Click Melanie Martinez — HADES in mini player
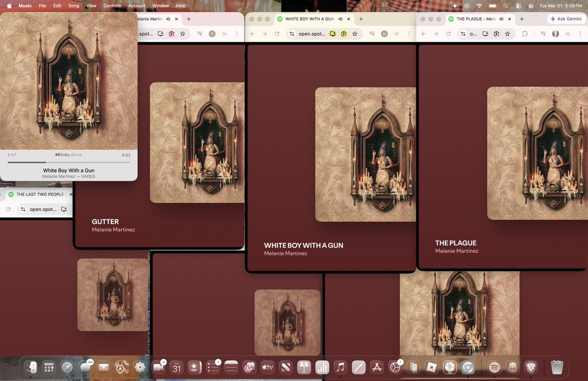 tap(69, 177)
